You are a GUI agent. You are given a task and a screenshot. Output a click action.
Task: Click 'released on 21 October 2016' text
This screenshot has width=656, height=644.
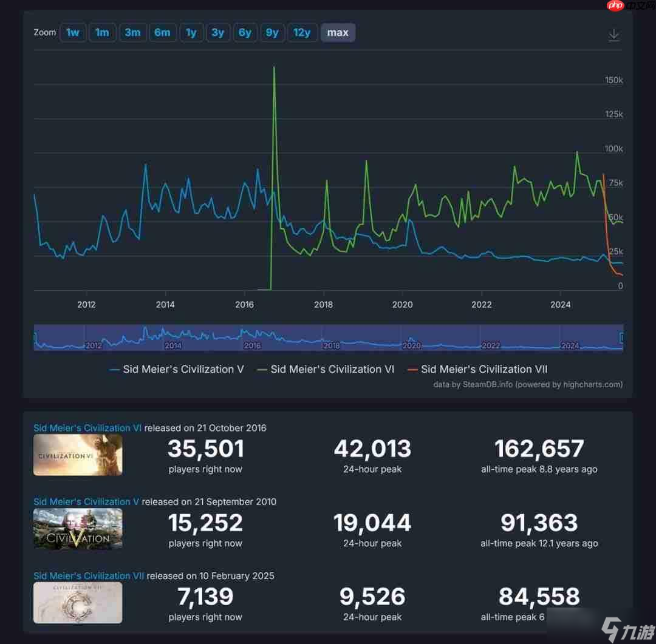click(x=205, y=428)
